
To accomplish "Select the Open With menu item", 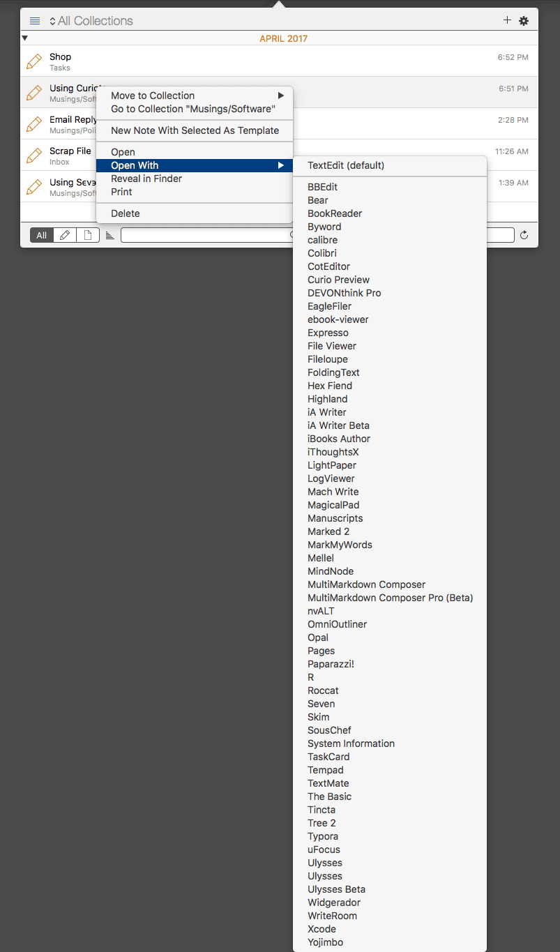I will [x=195, y=165].
